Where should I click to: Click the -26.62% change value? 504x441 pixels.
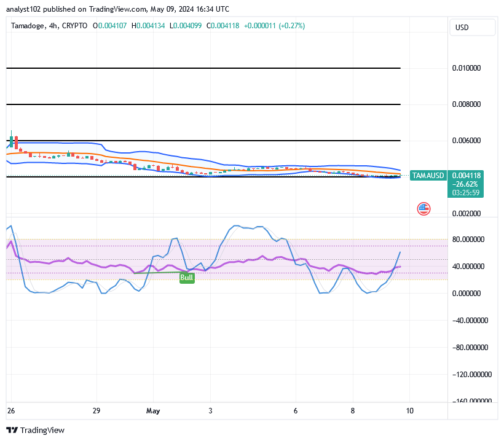pyautogui.click(x=465, y=184)
